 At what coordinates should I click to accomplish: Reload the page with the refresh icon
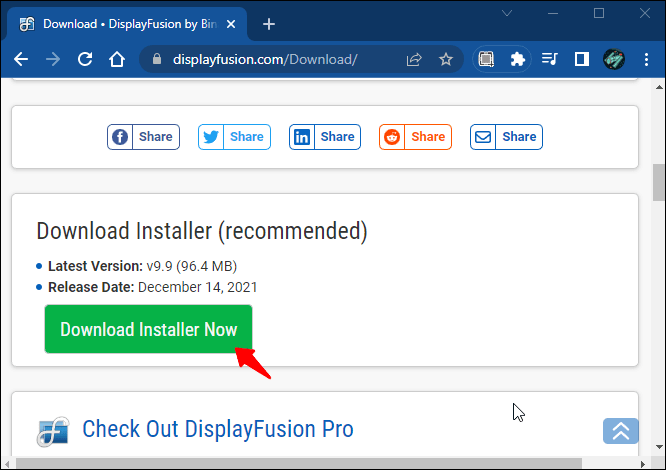click(85, 59)
